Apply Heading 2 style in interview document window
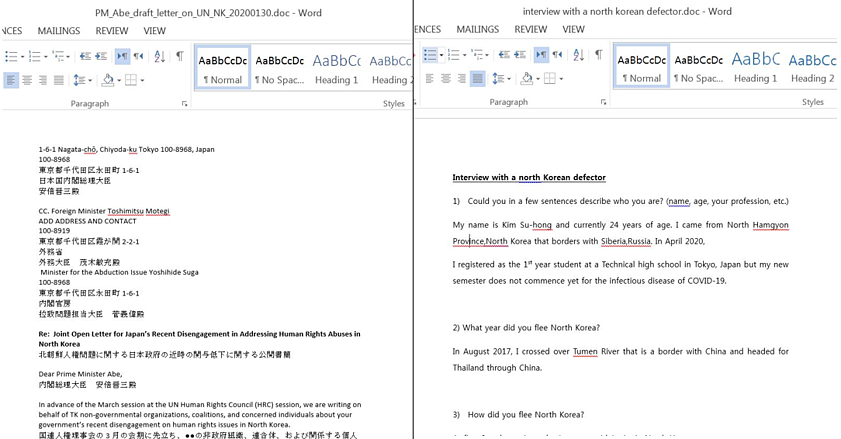 [812, 67]
